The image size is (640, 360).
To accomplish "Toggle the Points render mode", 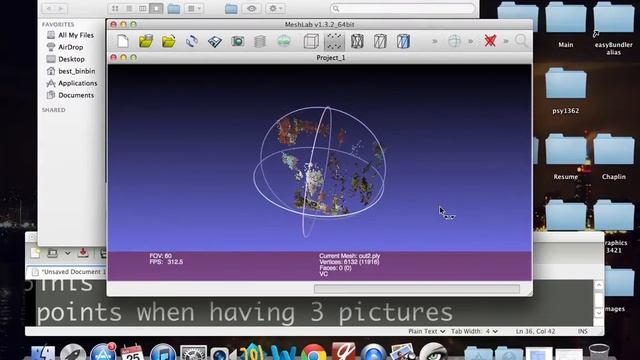I will click(334, 41).
